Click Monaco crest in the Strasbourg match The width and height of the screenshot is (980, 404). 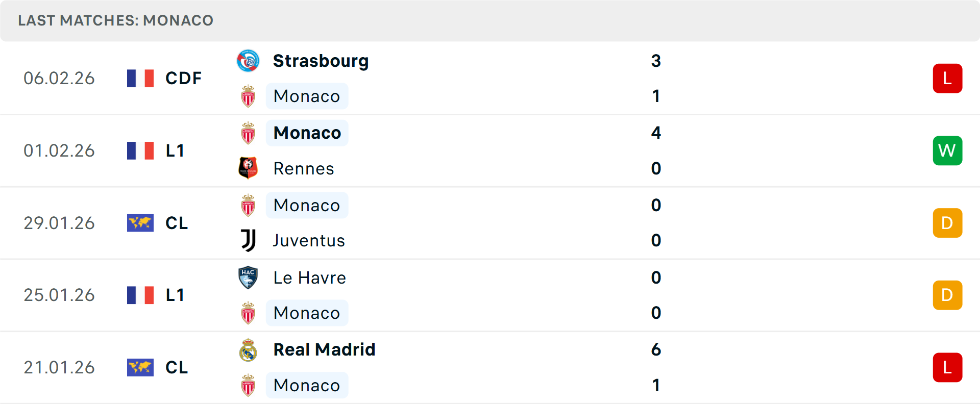[248, 96]
